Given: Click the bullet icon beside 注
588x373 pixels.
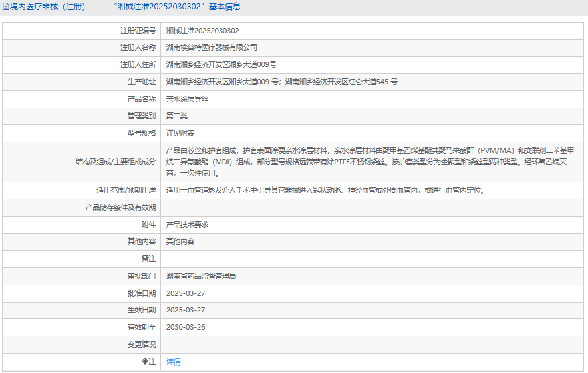Looking at the screenshot, I should pyautogui.click(x=145, y=362).
